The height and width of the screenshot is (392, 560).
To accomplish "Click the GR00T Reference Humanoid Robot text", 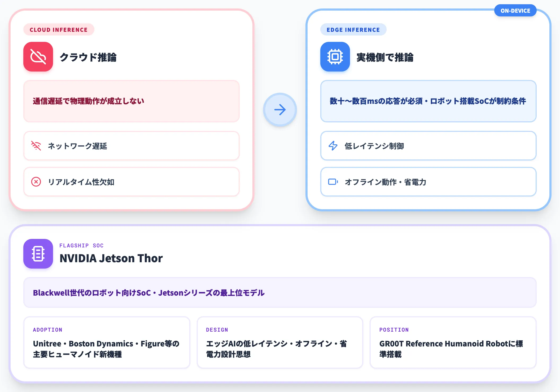I will click(451, 349).
